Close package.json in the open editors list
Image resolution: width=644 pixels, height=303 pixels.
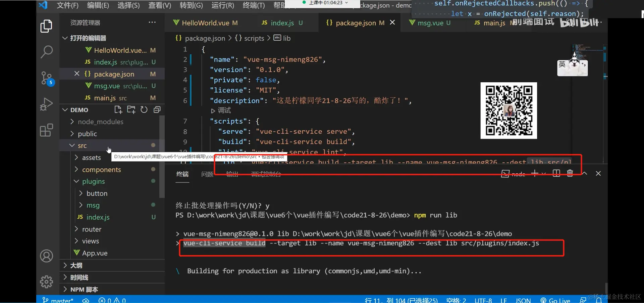[77, 74]
